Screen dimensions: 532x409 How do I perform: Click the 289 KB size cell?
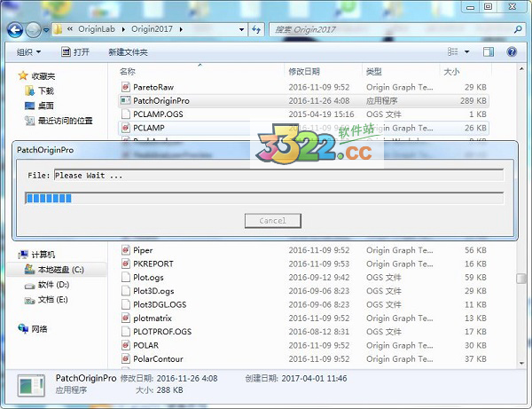(473, 101)
